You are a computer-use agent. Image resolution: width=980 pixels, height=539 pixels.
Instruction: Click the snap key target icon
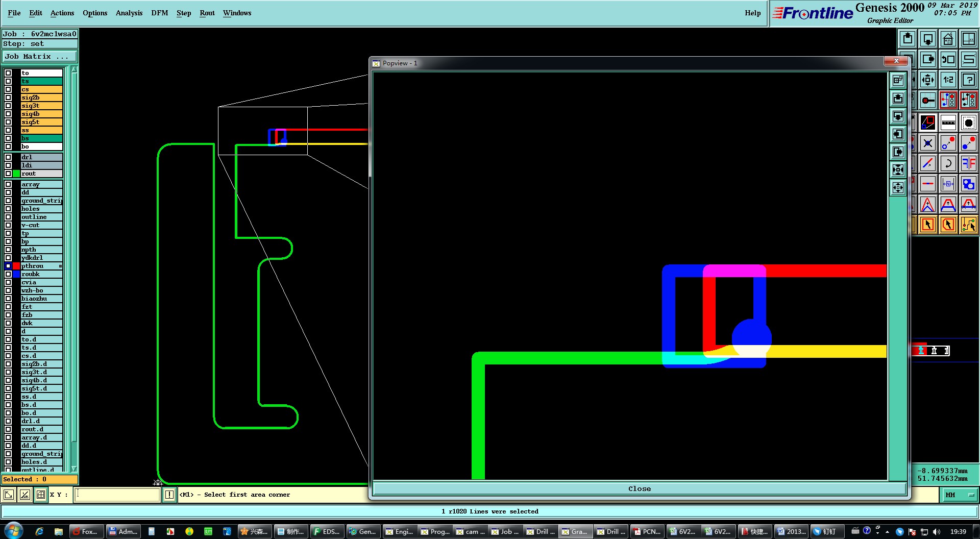click(928, 100)
